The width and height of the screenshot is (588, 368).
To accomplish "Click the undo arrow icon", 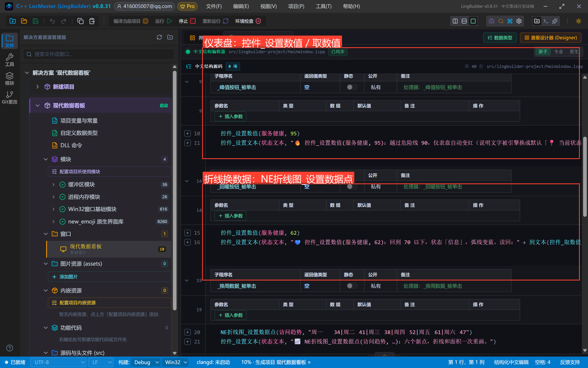I will click(x=52, y=21).
